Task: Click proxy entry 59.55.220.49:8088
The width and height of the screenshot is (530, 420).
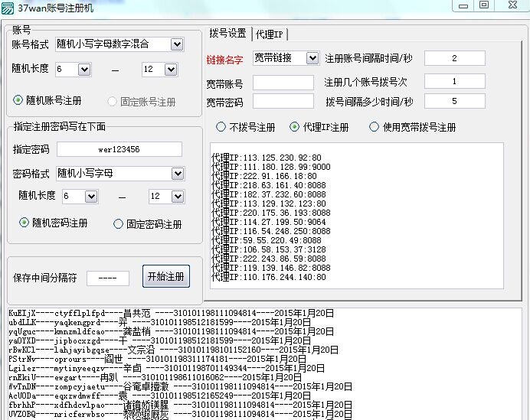Action: coord(267,240)
